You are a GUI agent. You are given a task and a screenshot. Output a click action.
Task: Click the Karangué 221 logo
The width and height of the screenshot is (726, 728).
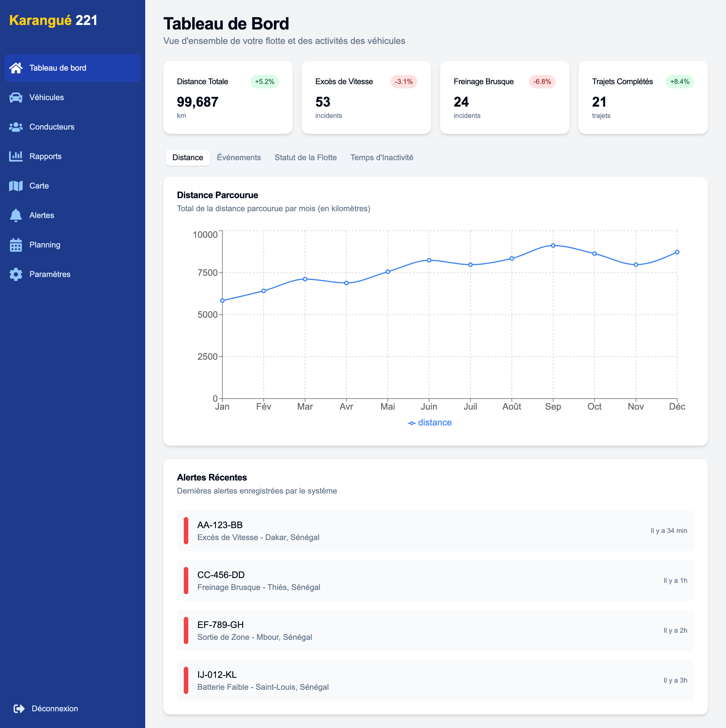(x=53, y=20)
